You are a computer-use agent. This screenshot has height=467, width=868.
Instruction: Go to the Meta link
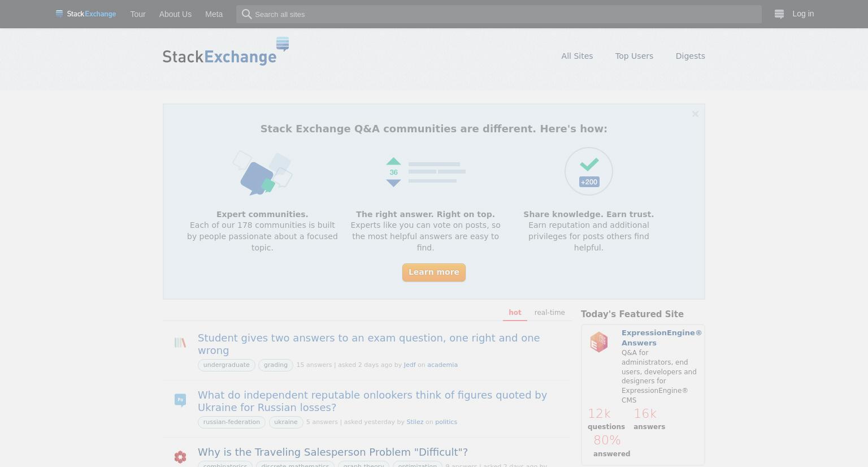[214, 14]
